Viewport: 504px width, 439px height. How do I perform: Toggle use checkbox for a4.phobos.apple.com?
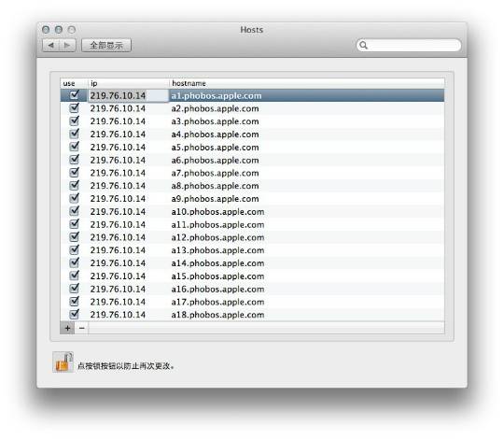(x=75, y=134)
